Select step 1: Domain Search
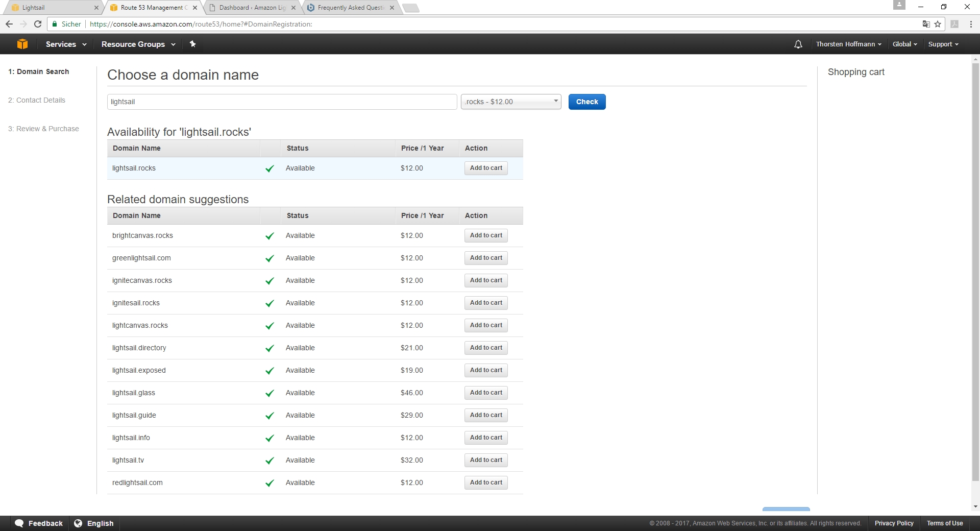Image resolution: width=980 pixels, height=531 pixels. [x=38, y=71]
